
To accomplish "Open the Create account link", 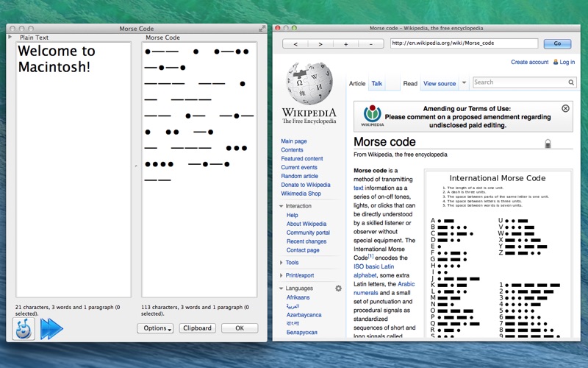I will coord(529,63).
